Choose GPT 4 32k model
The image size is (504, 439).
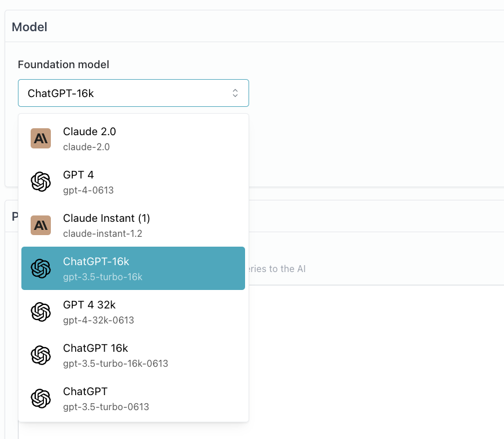(x=133, y=312)
